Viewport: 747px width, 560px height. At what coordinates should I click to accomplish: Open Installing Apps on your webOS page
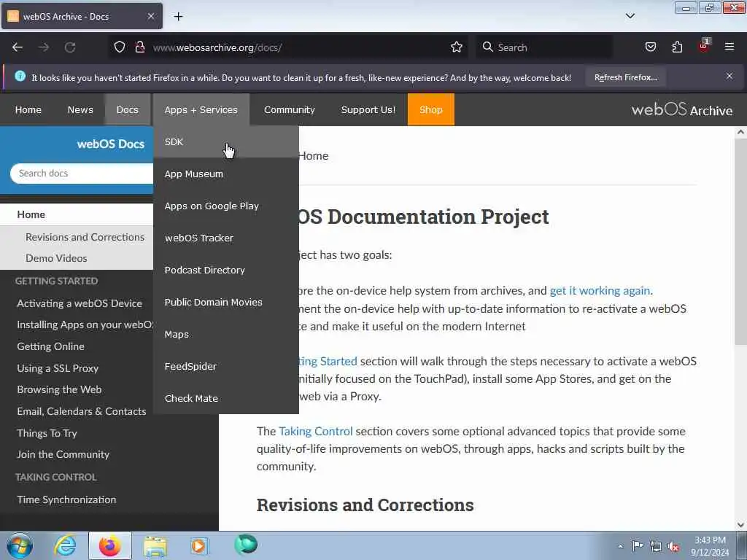[85, 324]
